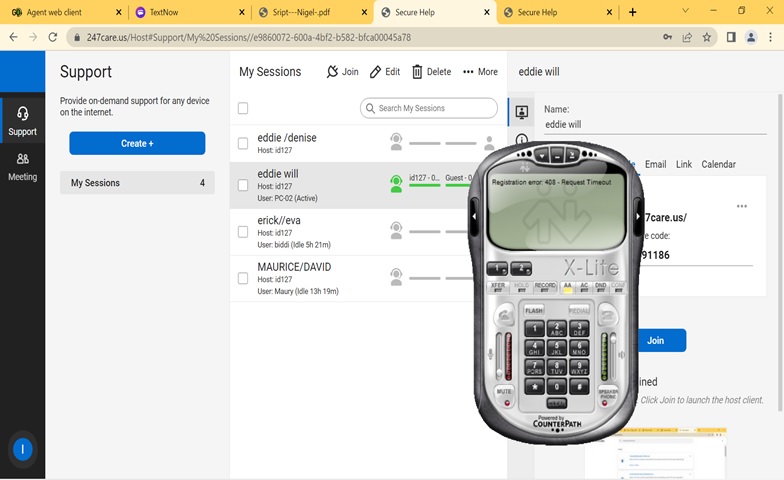Bookmark this page with star icon
The width and height of the screenshot is (784, 480).
coord(706,37)
